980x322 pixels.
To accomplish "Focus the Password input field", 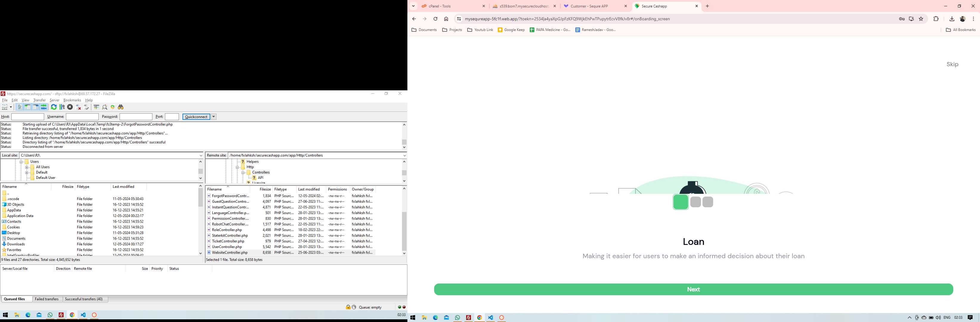I will click(136, 117).
